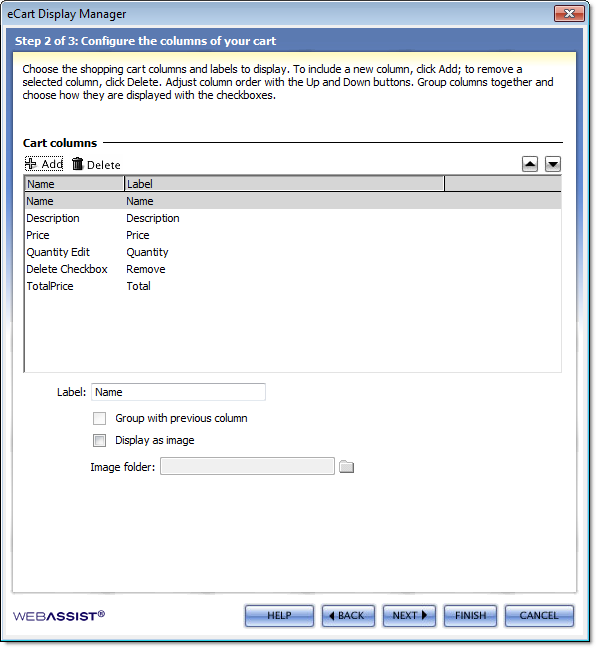Image resolution: width=596 pixels, height=648 pixels.
Task: Toggle Display as image checkbox
Action: pyautogui.click(x=99, y=441)
